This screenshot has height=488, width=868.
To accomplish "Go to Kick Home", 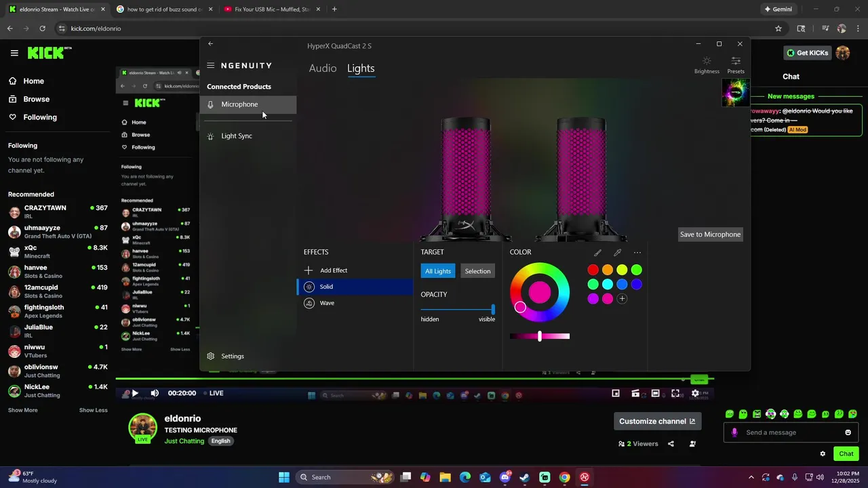I will click(x=27, y=81).
